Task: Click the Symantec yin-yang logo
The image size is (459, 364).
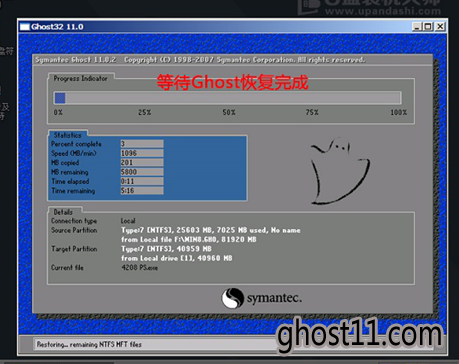Action: pyautogui.click(x=232, y=298)
